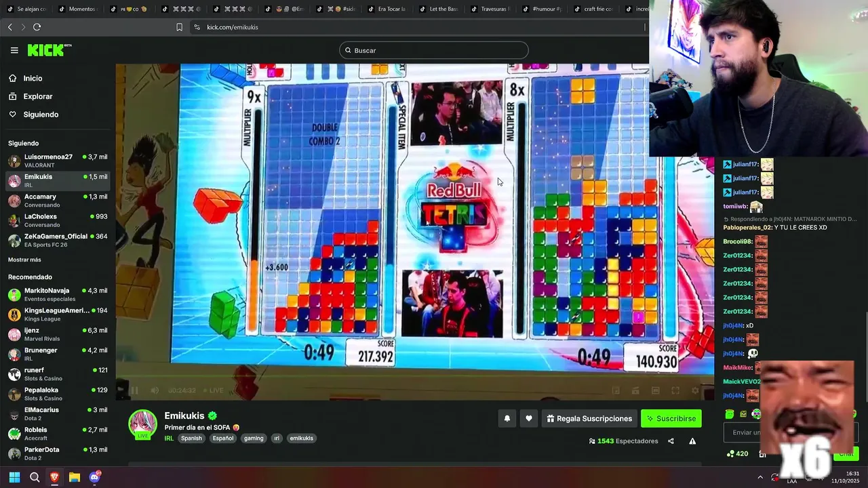This screenshot has width=868, height=488.
Task: Open ElMacarius Dota 2 channel
Action: (58, 413)
